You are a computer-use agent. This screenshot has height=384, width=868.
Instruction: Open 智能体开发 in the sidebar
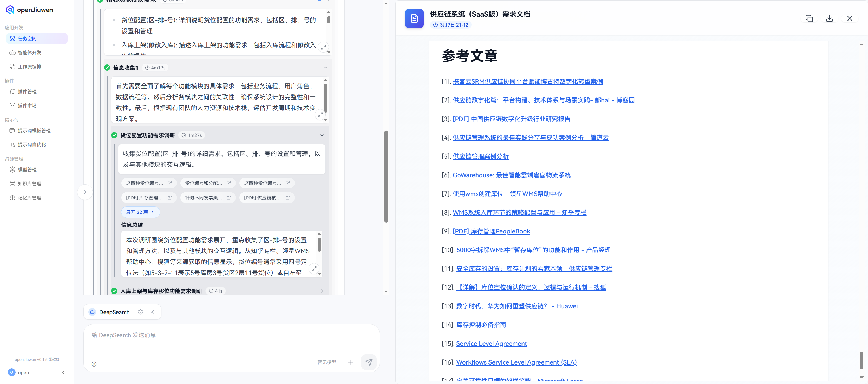click(x=37, y=53)
